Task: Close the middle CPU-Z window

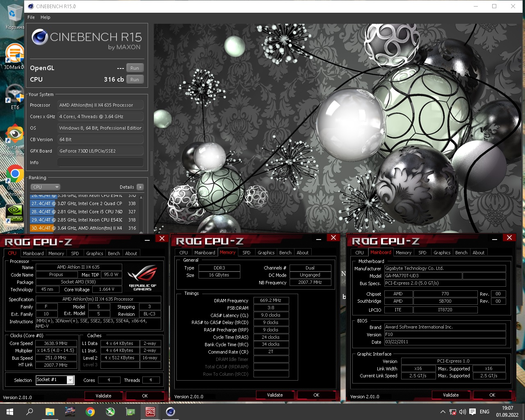Action: 333,237
